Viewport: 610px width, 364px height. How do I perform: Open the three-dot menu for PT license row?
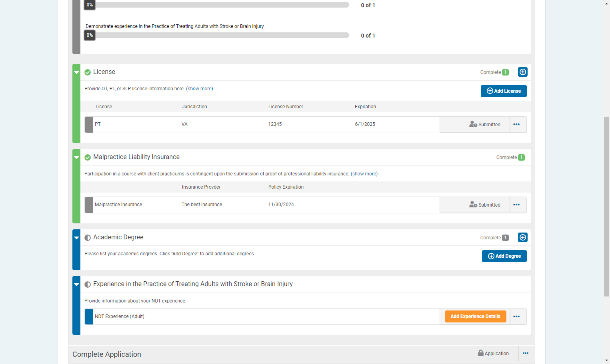point(516,125)
